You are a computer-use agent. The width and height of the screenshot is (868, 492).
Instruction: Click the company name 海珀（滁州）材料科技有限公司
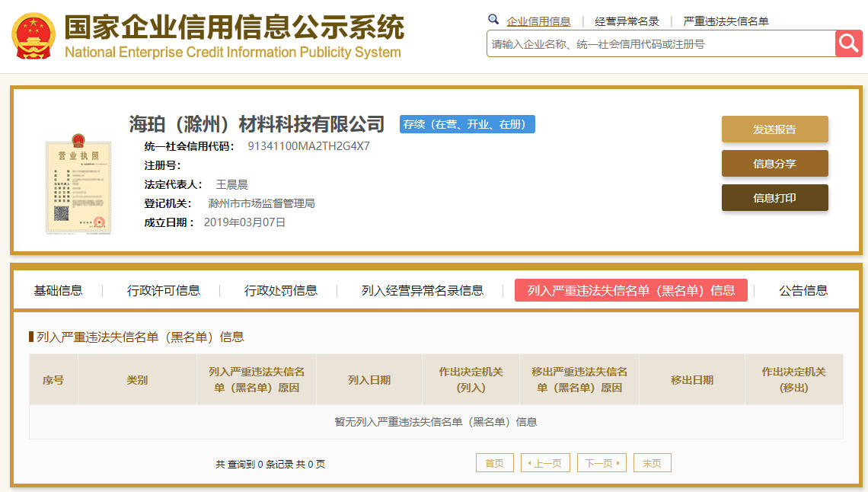point(257,124)
